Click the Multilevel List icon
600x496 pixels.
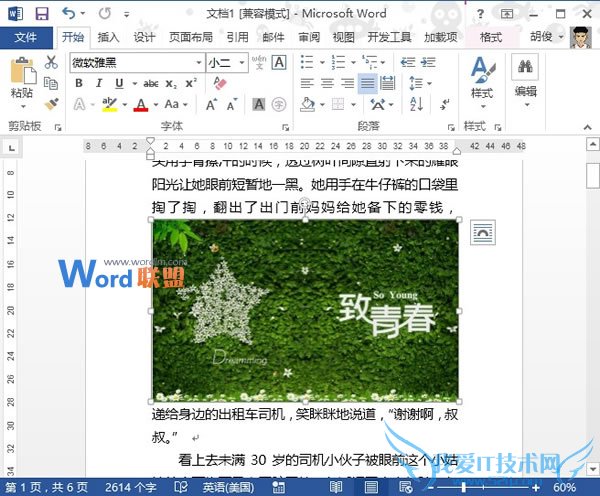click(370, 62)
